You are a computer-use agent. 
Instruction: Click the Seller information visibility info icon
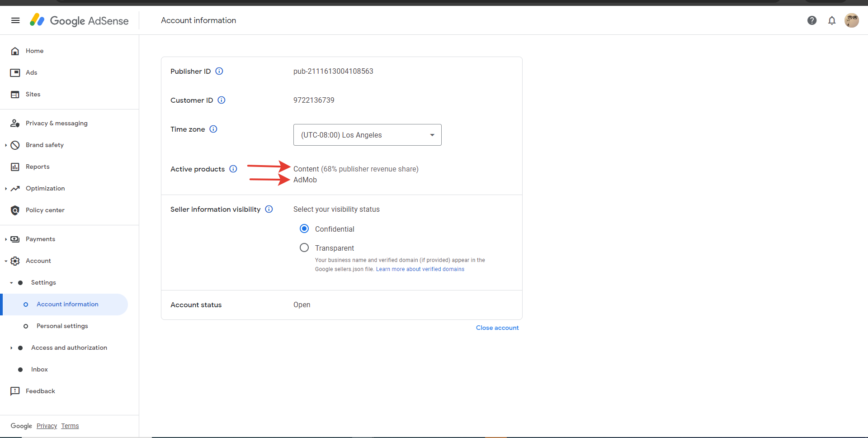point(269,209)
